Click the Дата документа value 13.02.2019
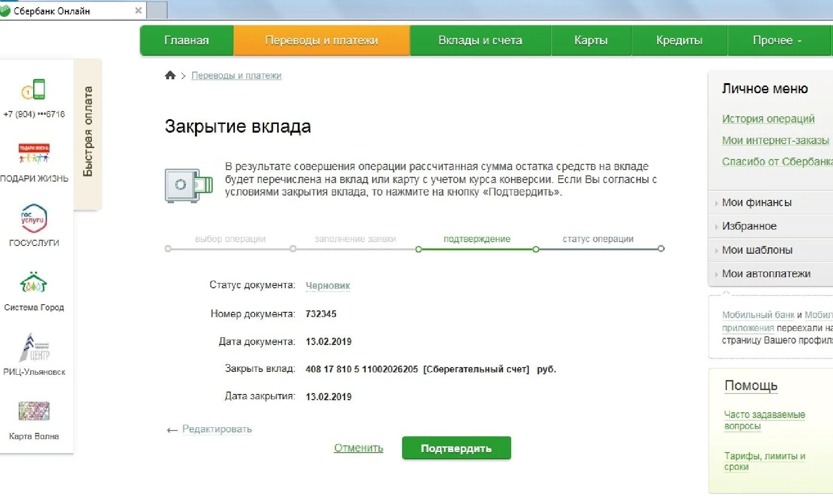 [x=329, y=342]
